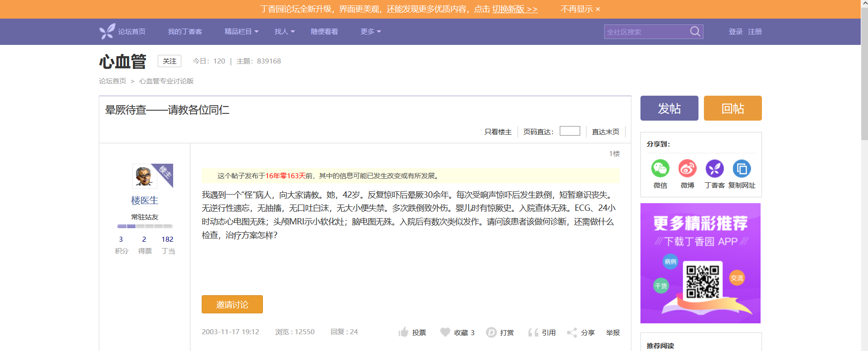Open 楼医生 avatar picture
Viewport: 868px width, 351px height.
[x=145, y=175]
